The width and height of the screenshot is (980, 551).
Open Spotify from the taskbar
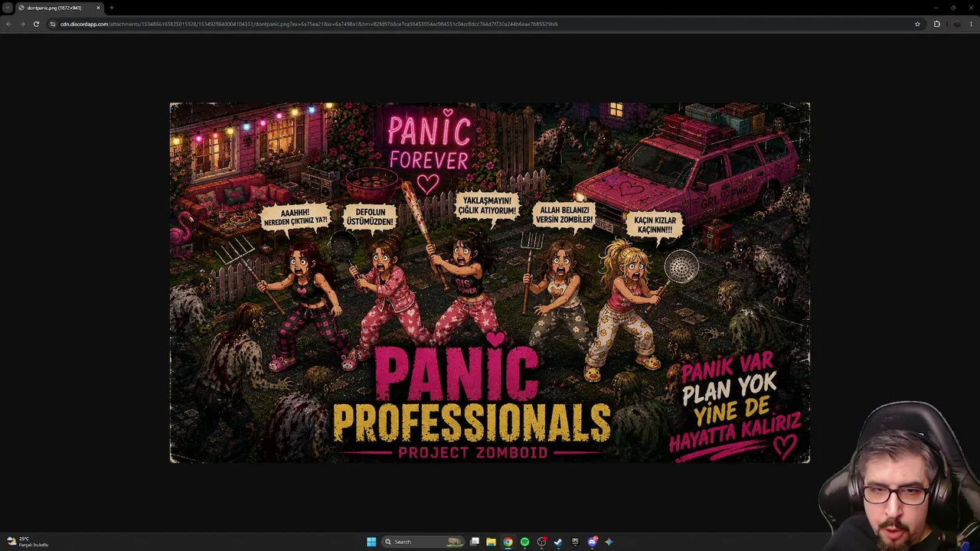coord(524,542)
